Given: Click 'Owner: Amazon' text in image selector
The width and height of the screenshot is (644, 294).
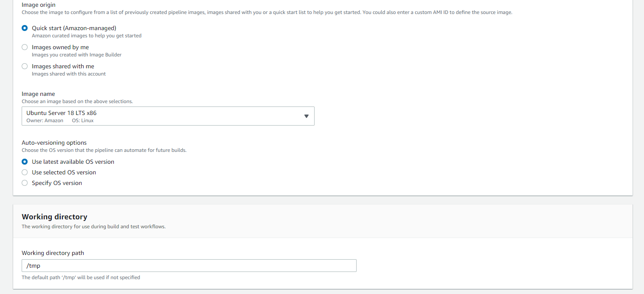Looking at the screenshot, I should pyautogui.click(x=45, y=120).
